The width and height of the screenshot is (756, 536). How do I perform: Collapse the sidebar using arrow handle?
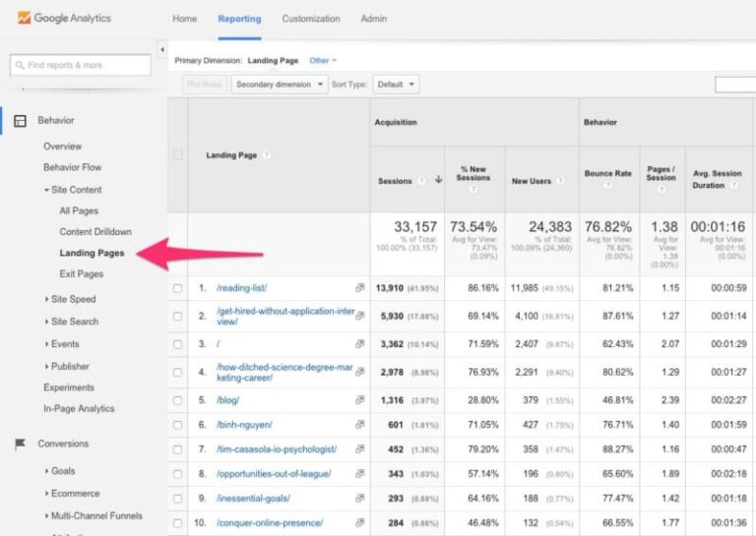(x=162, y=50)
